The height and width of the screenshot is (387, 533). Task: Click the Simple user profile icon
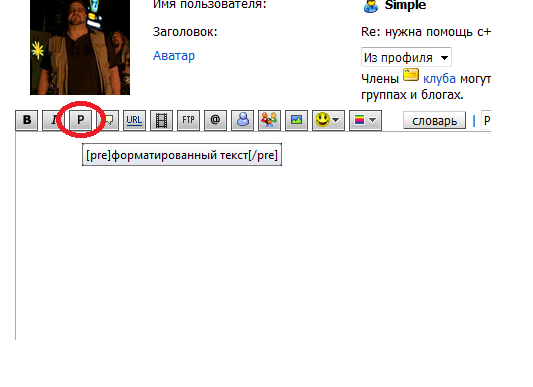[x=371, y=6]
